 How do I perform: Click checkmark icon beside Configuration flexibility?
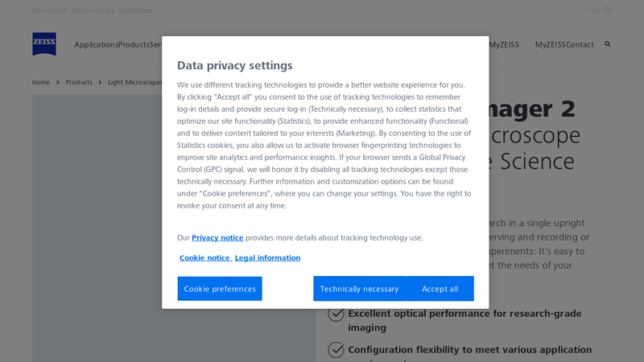click(336, 350)
